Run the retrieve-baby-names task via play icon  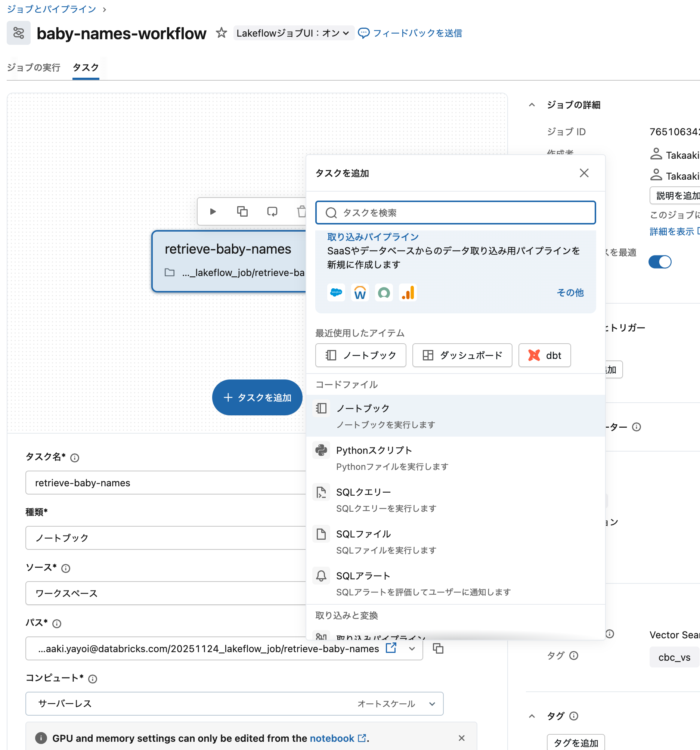tap(213, 211)
